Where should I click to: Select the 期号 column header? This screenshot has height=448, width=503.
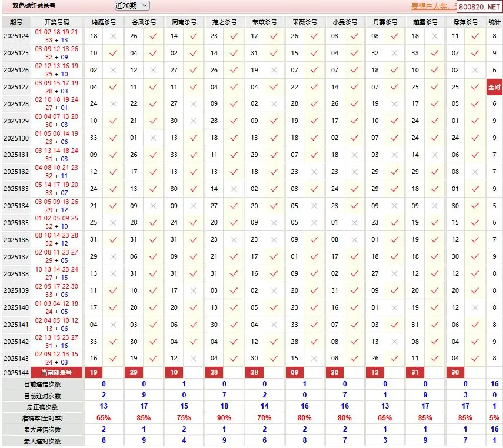click(x=16, y=22)
